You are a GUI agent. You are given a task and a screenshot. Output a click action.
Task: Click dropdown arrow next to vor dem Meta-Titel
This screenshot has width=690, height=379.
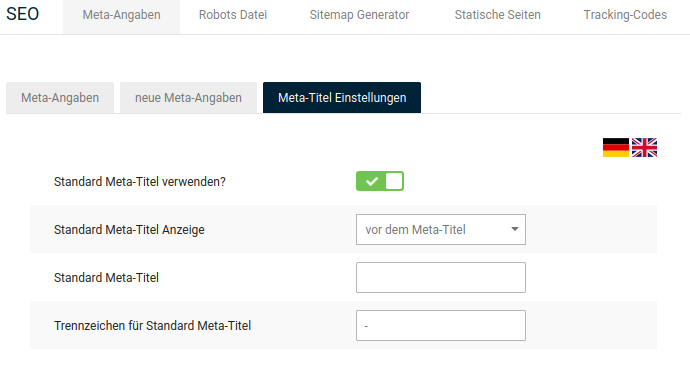coord(514,229)
